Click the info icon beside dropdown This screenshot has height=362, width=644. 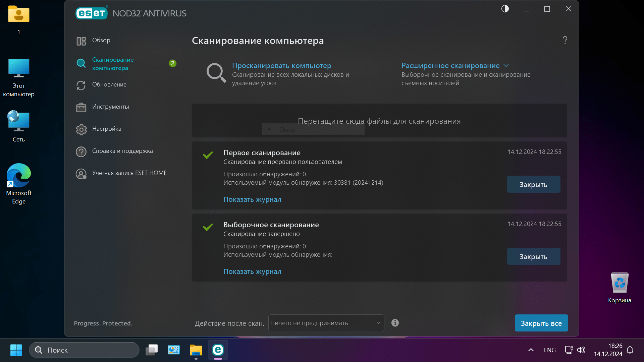coord(395,323)
